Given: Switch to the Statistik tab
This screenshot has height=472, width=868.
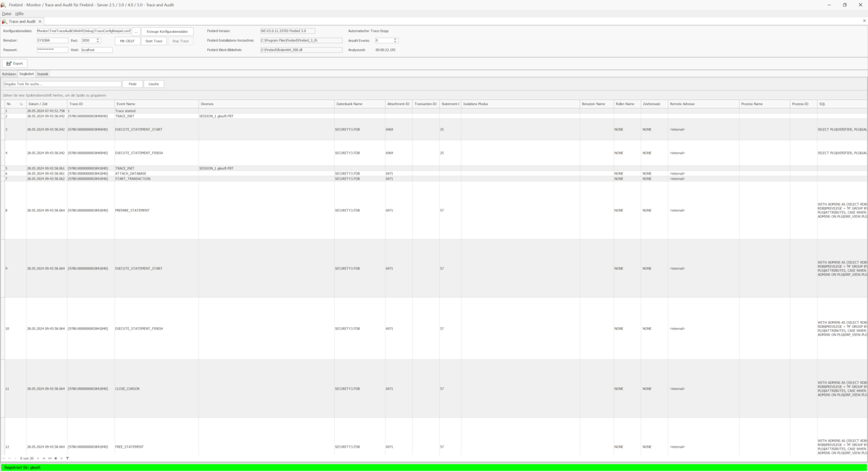Looking at the screenshot, I should (x=42, y=74).
